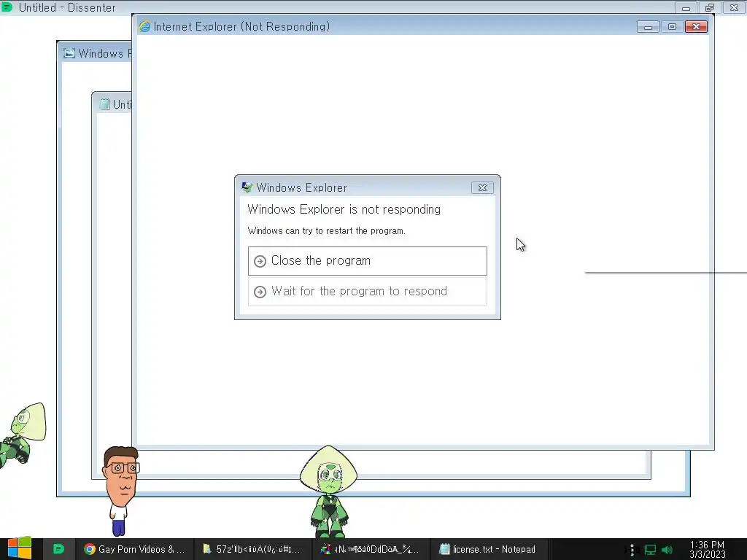This screenshot has width=747, height=560.
Task: Click the Hank Hill character sprite
Action: (121, 491)
